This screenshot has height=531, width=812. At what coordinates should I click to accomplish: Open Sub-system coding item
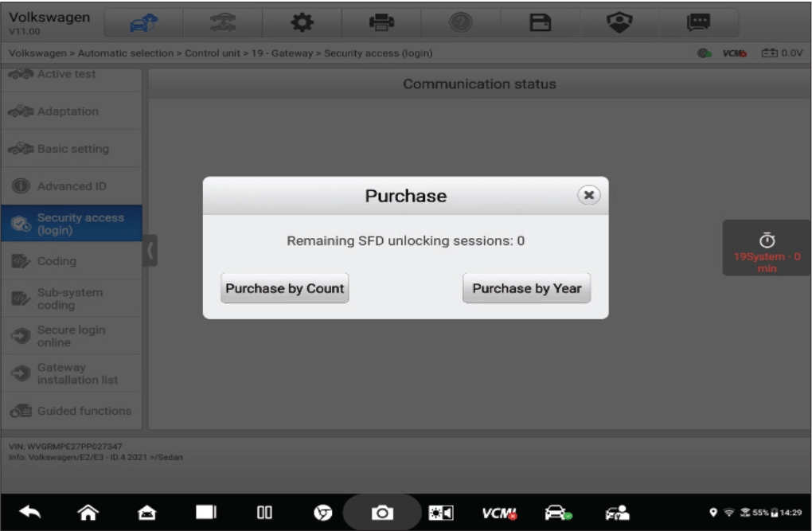click(x=72, y=299)
